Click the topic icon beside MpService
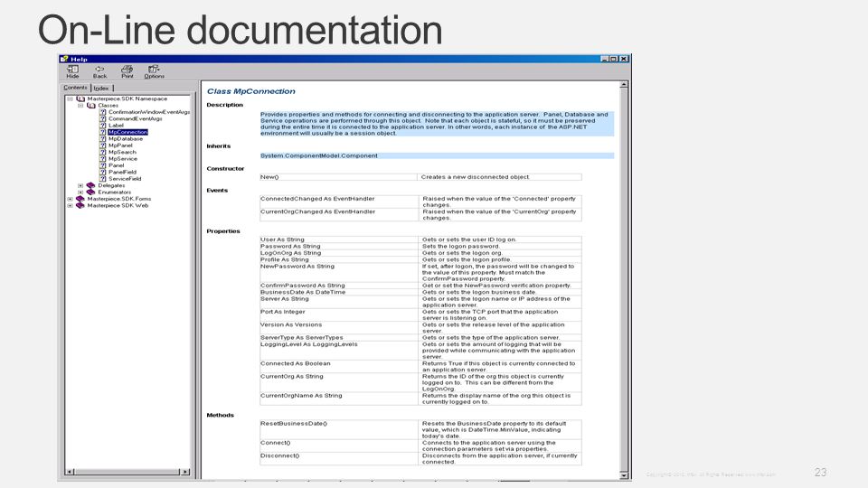Viewport: 868px width, 488px height. 102,158
